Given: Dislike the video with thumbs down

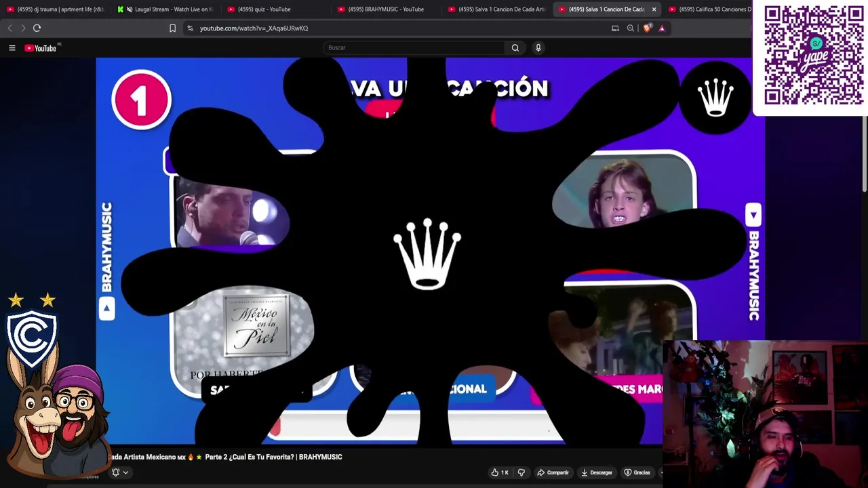Looking at the screenshot, I should coord(521,472).
